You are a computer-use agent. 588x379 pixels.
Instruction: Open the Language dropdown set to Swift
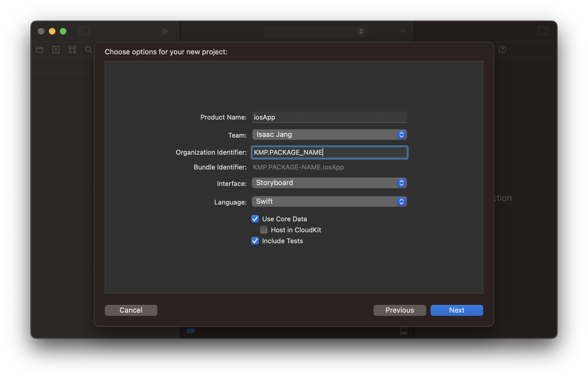329,202
